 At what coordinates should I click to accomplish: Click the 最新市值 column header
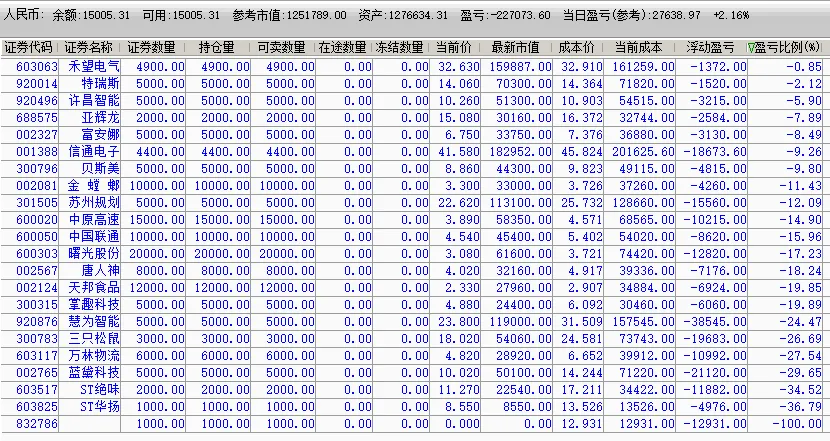(516, 48)
